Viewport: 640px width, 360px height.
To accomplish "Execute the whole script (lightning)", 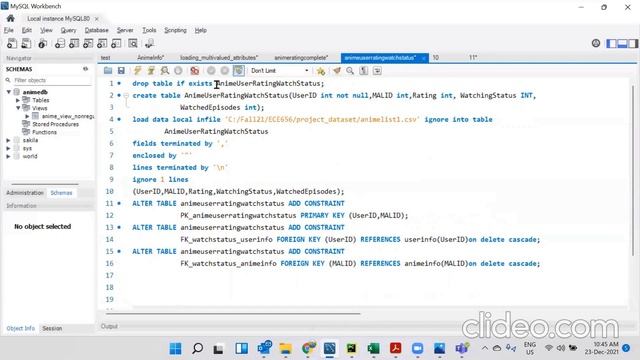I will (138, 71).
